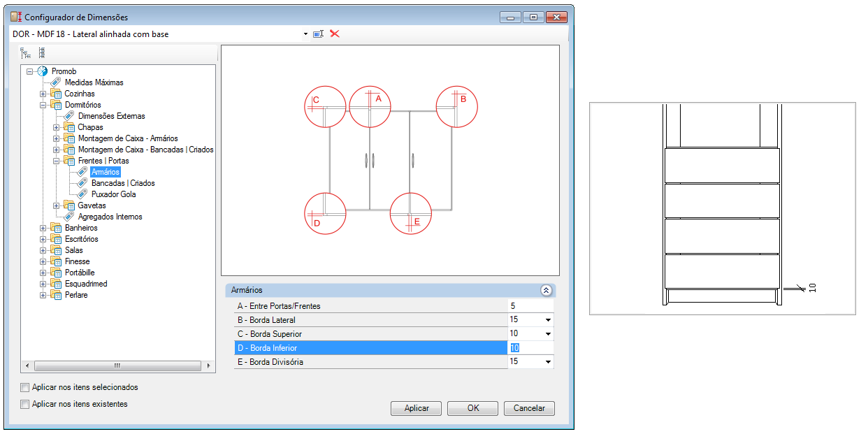Click the tree scrollbar left arrow
Viewport: 868px width, 434px height.
[27, 366]
